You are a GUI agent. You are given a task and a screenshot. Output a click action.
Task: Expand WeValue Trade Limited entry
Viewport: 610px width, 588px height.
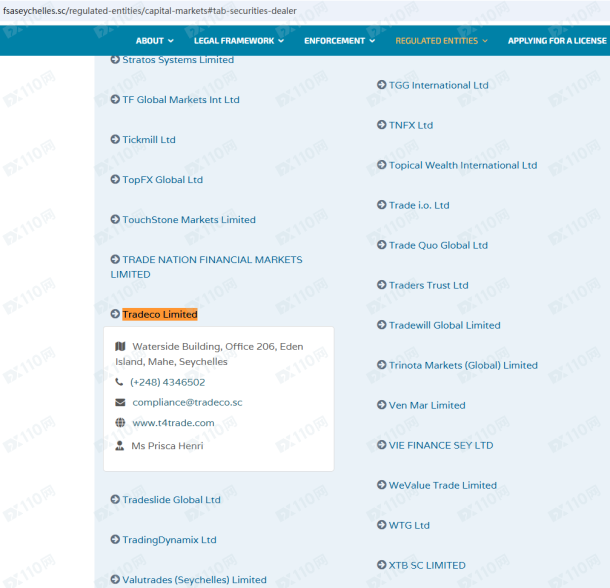tap(443, 485)
